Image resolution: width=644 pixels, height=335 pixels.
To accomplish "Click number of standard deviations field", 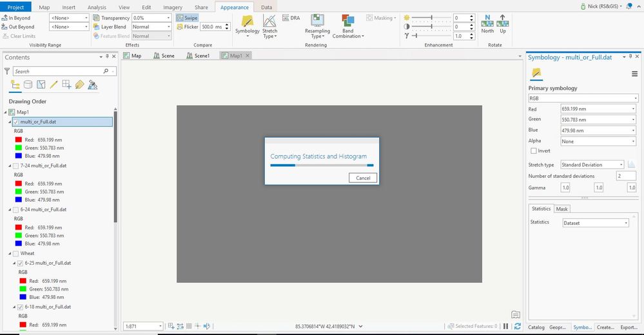I will [627, 176].
